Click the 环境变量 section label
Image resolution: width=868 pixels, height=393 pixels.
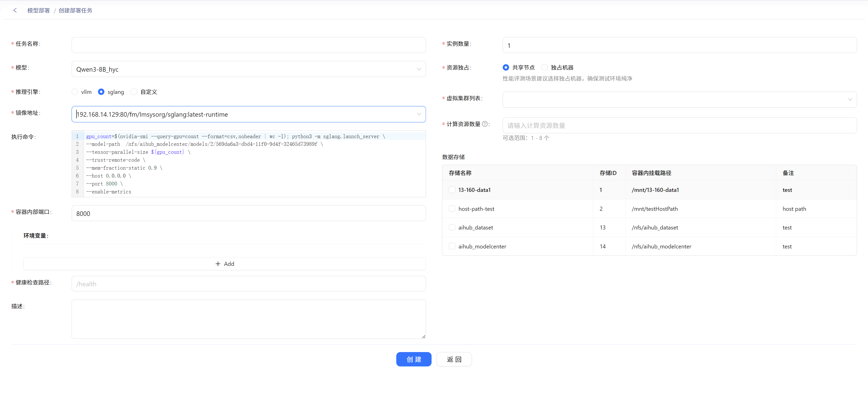tap(36, 236)
